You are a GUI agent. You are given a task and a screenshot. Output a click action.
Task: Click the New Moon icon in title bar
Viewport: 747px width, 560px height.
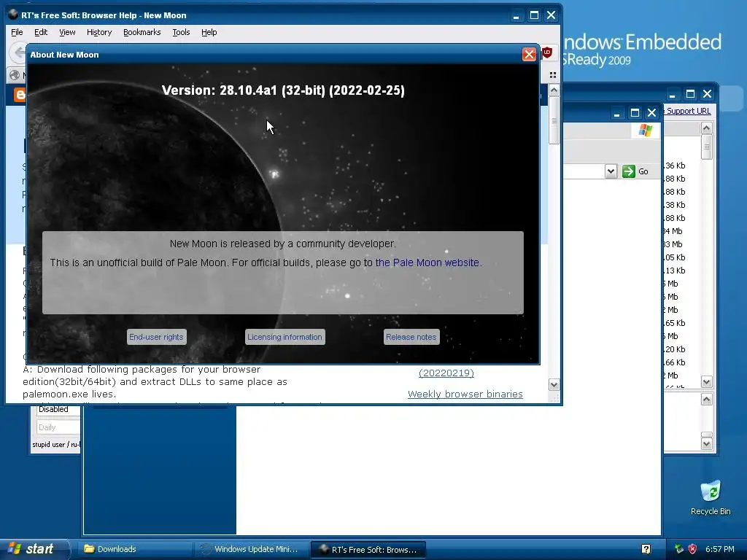pyautogui.click(x=13, y=15)
